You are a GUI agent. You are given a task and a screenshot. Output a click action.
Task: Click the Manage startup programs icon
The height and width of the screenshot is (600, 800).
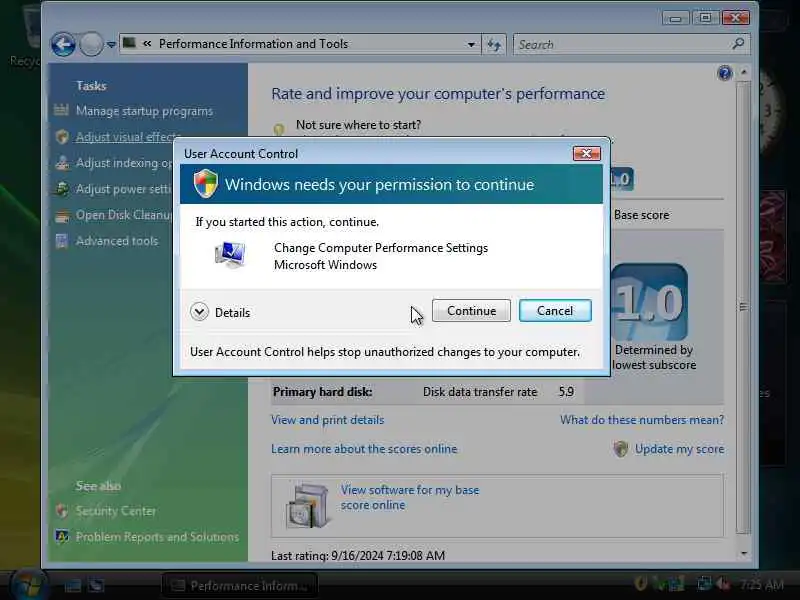(x=61, y=110)
